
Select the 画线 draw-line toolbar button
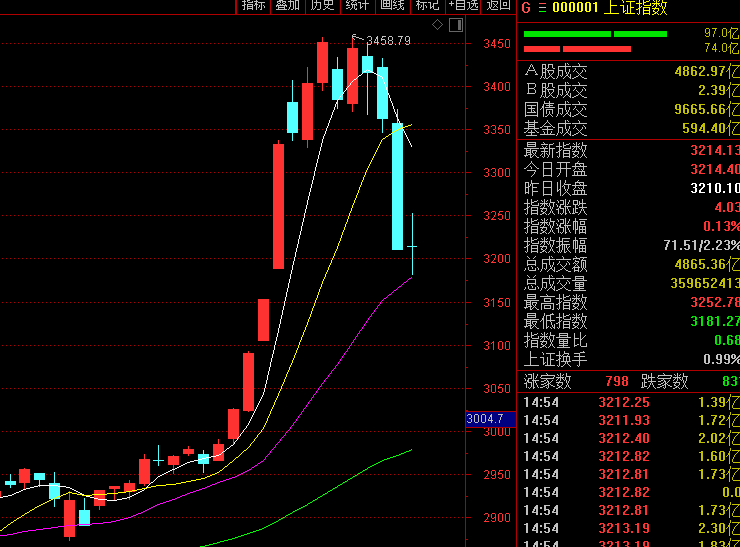(x=392, y=6)
